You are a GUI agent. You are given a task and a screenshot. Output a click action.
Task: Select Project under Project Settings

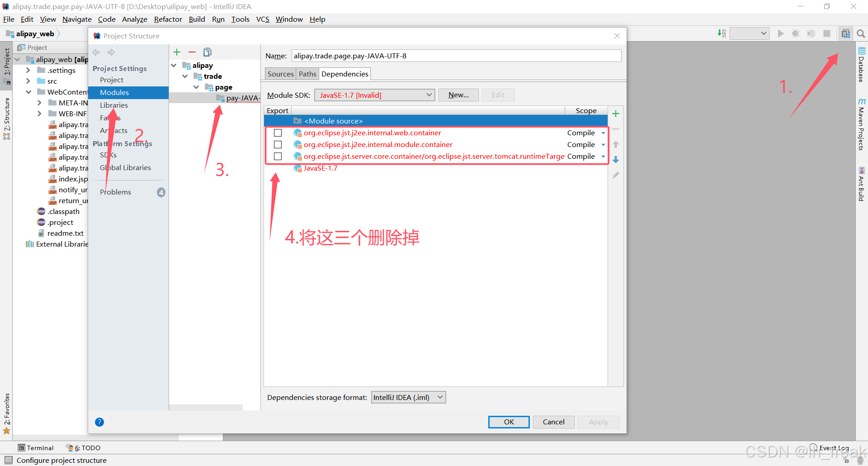pos(112,80)
